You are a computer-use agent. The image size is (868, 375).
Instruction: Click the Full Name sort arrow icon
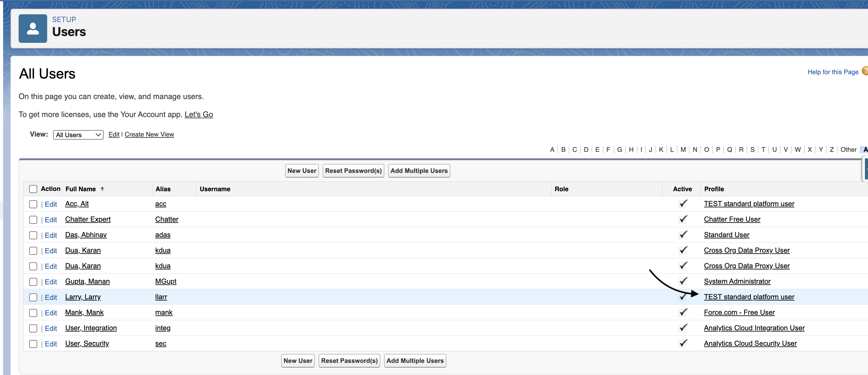tap(102, 189)
